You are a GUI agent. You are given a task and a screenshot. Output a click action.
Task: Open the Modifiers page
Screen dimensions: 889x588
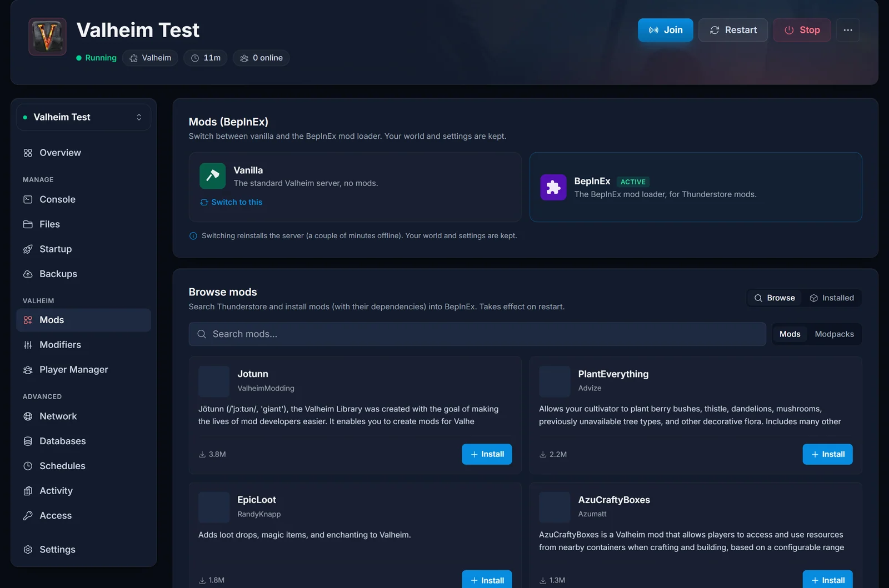click(x=83, y=345)
